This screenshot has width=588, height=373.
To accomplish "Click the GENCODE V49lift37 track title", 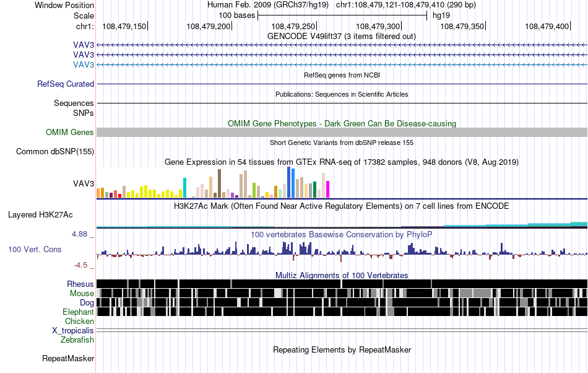I will pos(341,37).
